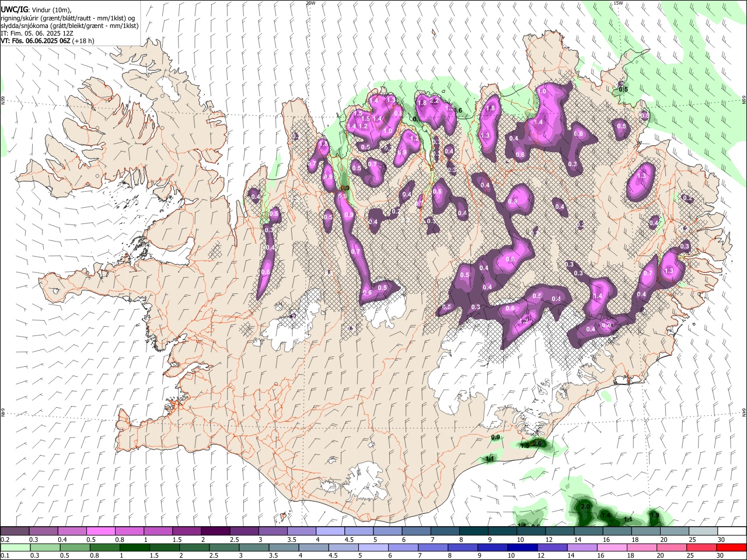Click the lilac rain swatch labeled 14

pos(582,547)
